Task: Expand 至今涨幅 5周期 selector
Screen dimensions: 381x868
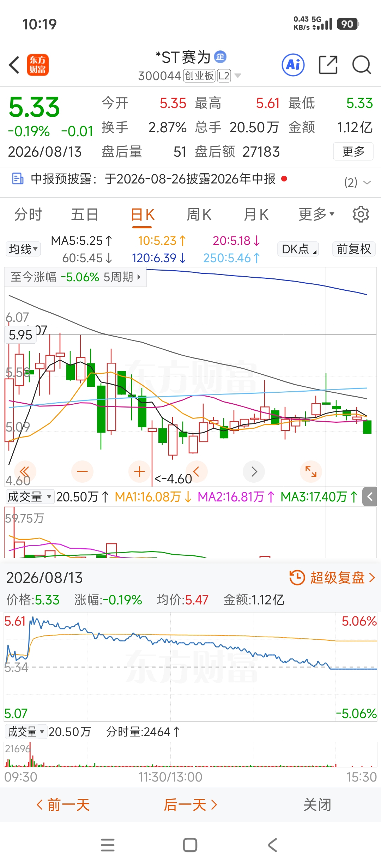Action: (75, 277)
